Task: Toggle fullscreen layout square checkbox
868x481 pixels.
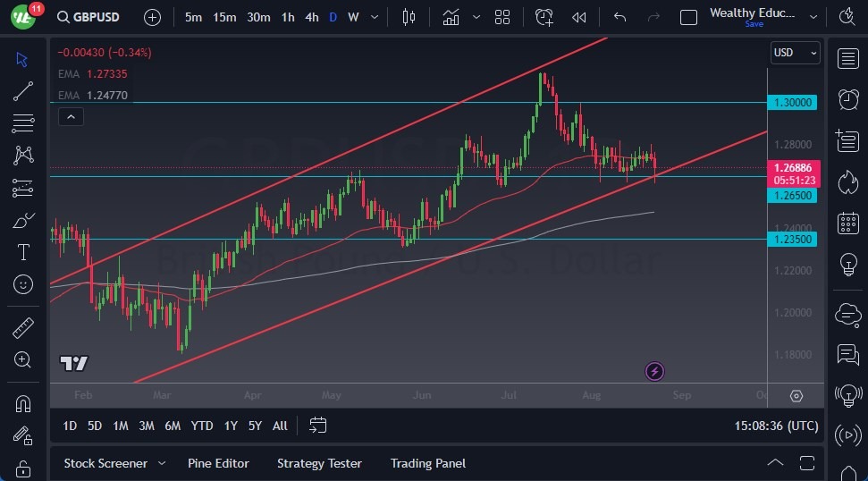Action: tap(688, 17)
